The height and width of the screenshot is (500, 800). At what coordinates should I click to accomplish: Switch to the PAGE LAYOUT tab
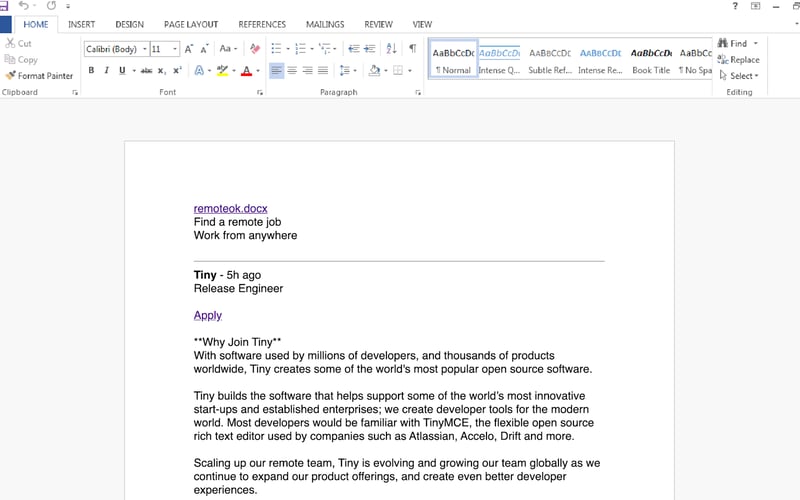[191, 24]
